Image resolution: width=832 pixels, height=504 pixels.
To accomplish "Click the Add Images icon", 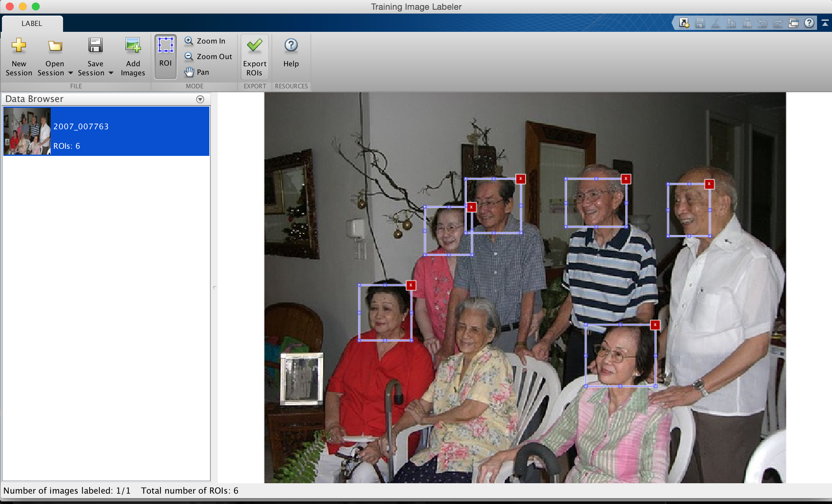I will [x=133, y=45].
